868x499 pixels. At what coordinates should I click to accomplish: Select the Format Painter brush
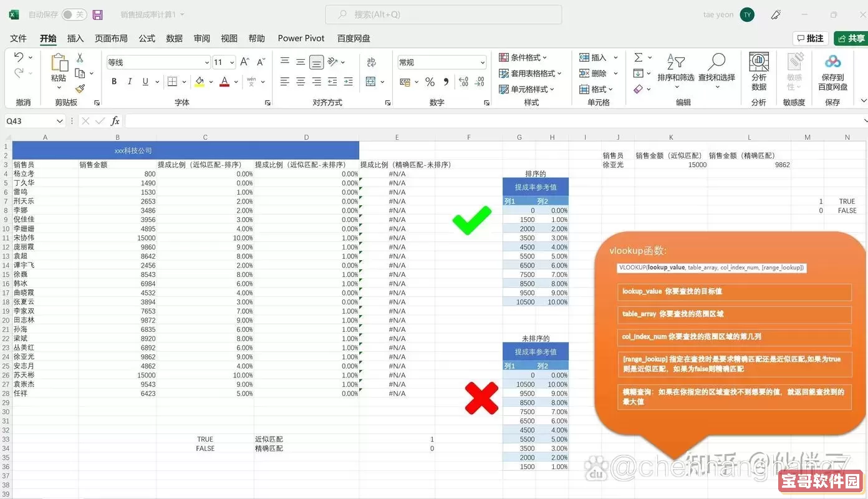pos(80,89)
